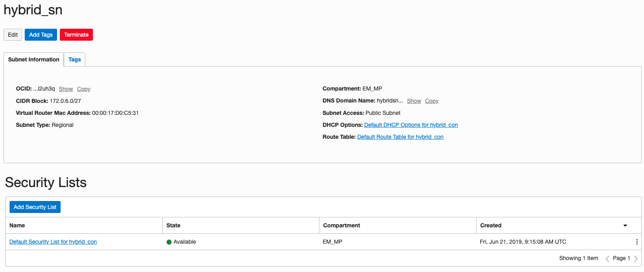Show the full DNS Domain Name
644x272 pixels.
(x=414, y=101)
